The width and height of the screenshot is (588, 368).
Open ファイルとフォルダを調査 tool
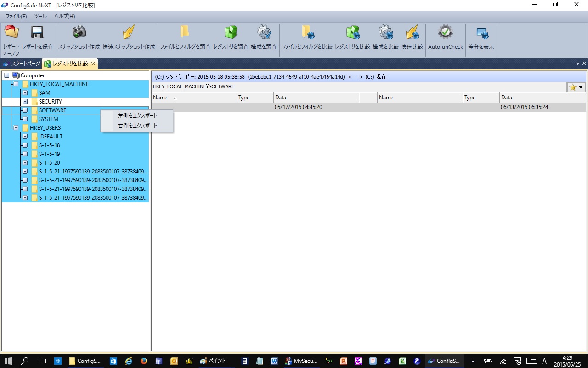(x=185, y=32)
